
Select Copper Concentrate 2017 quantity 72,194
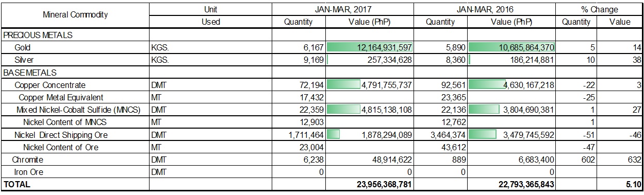(298, 85)
